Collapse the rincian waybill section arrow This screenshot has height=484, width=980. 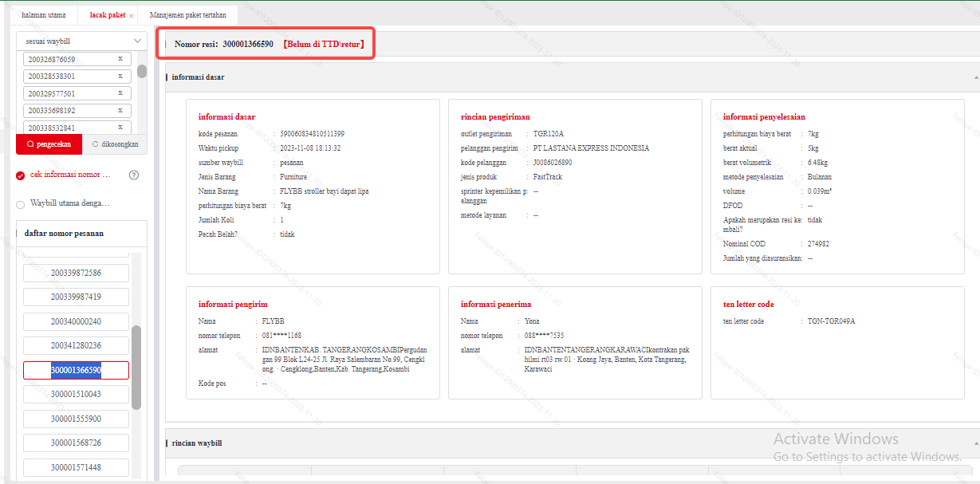(x=976, y=443)
